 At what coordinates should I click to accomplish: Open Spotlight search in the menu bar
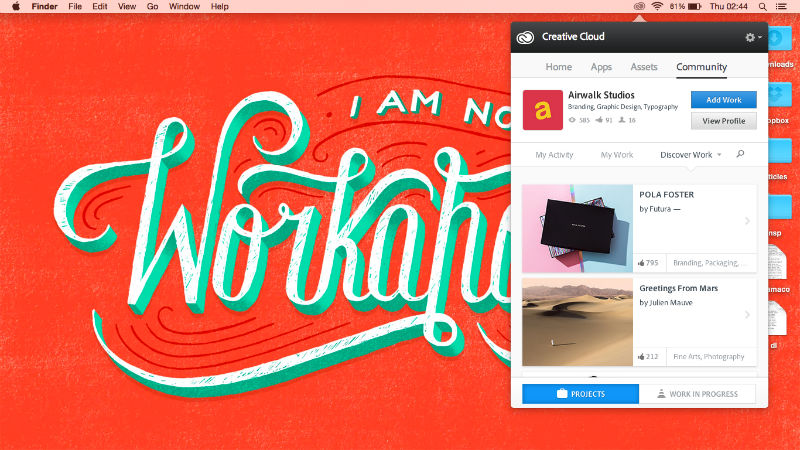[x=762, y=7]
